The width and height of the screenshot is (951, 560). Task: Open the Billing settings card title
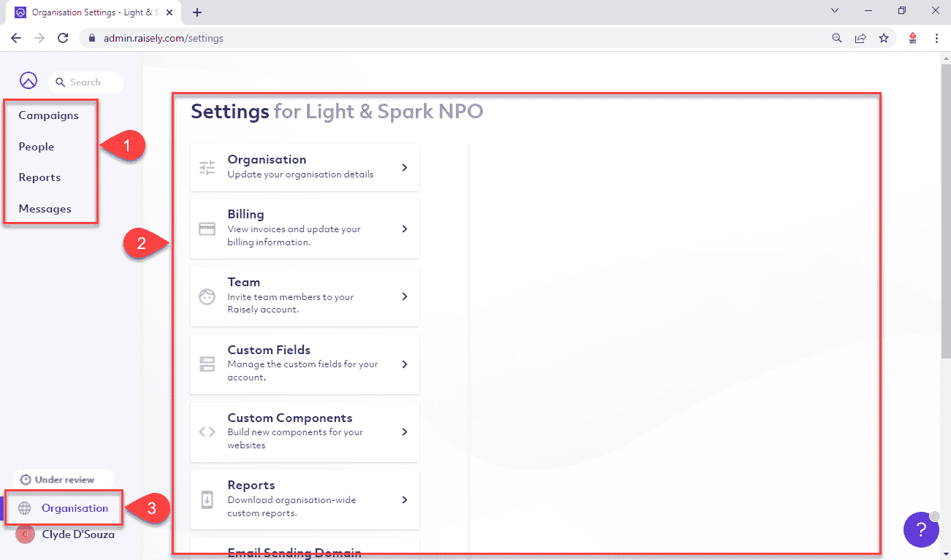[246, 214]
